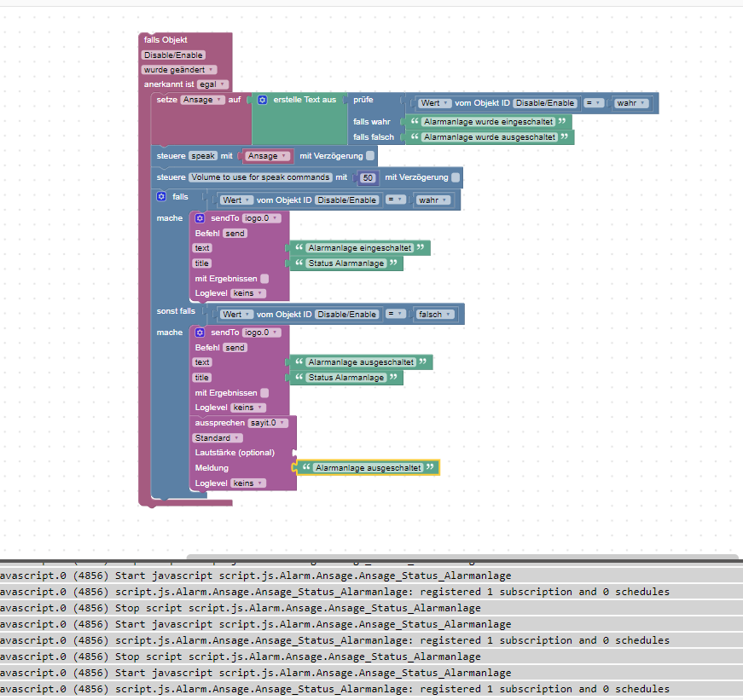The height and width of the screenshot is (700, 743).
Task: Edit highlighted 'Alarmanlage ausgeschaltet' Meldung text
Action: tap(369, 468)
